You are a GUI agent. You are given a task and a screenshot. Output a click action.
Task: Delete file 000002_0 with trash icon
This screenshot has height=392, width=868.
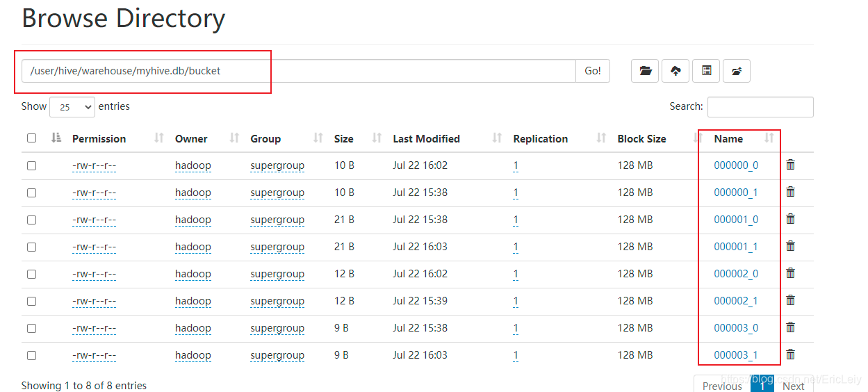(790, 273)
